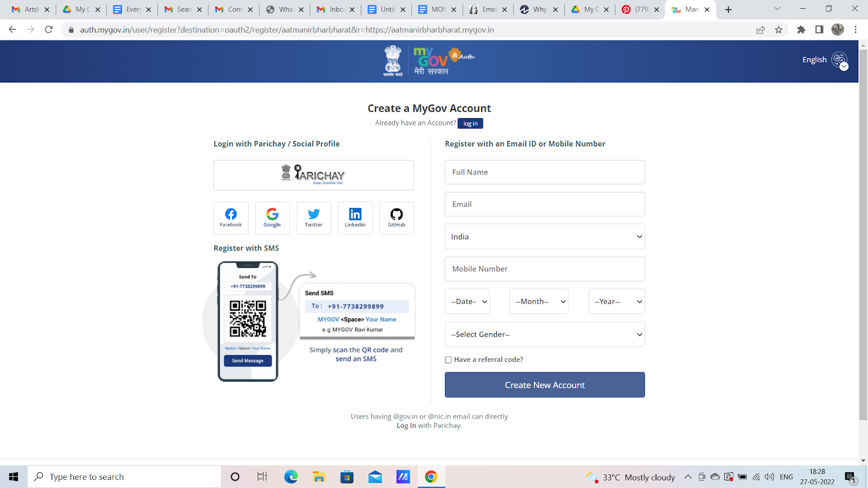Open the Extensions puzzle icon

pos(801,30)
